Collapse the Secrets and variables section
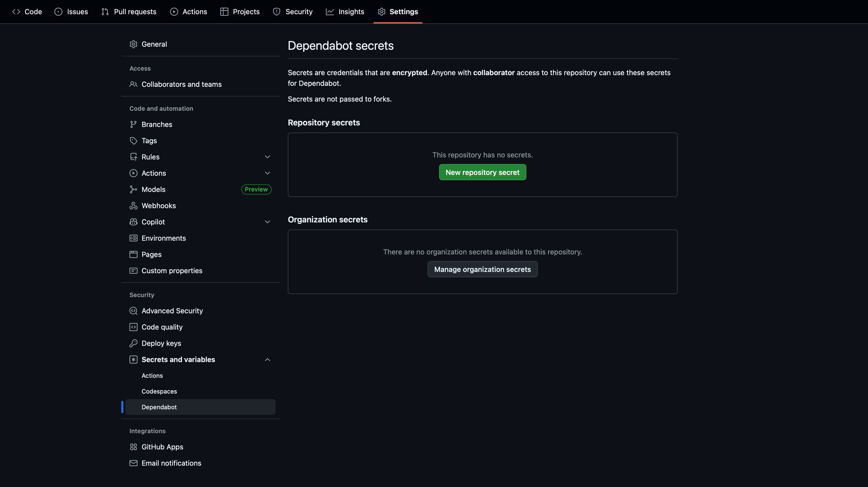Image resolution: width=868 pixels, height=487 pixels. tap(267, 359)
